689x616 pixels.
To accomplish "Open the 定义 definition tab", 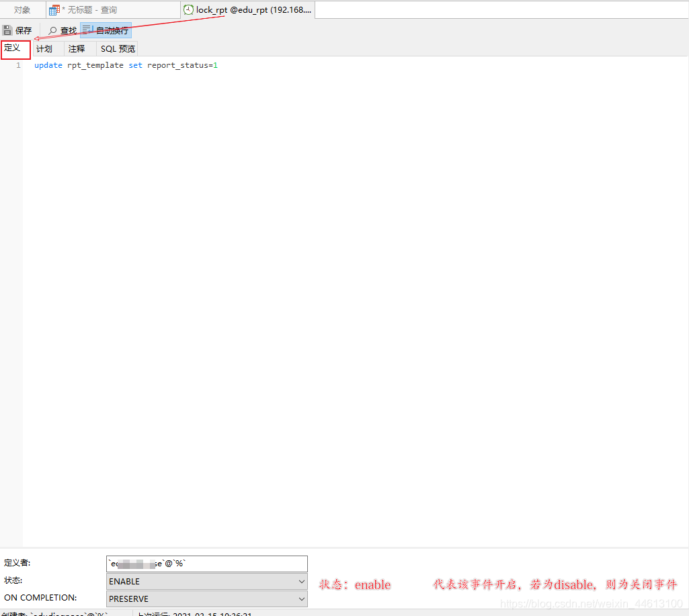I will [15, 49].
